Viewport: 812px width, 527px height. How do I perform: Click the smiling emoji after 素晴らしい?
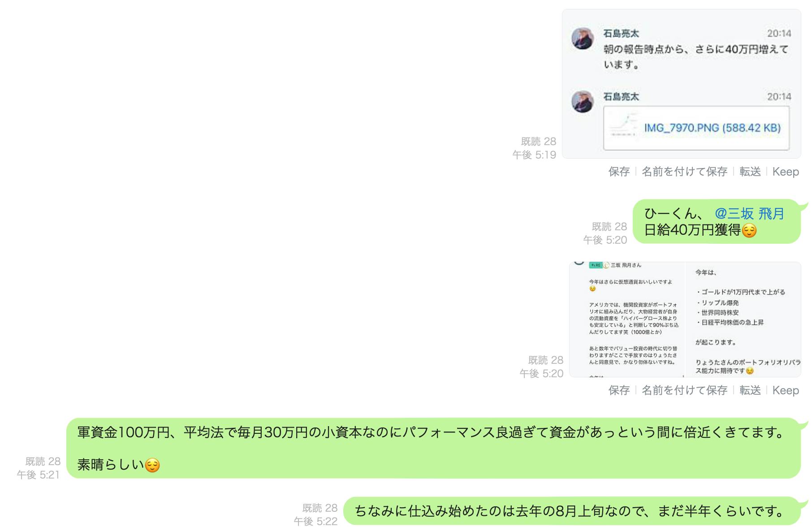point(152,465)
